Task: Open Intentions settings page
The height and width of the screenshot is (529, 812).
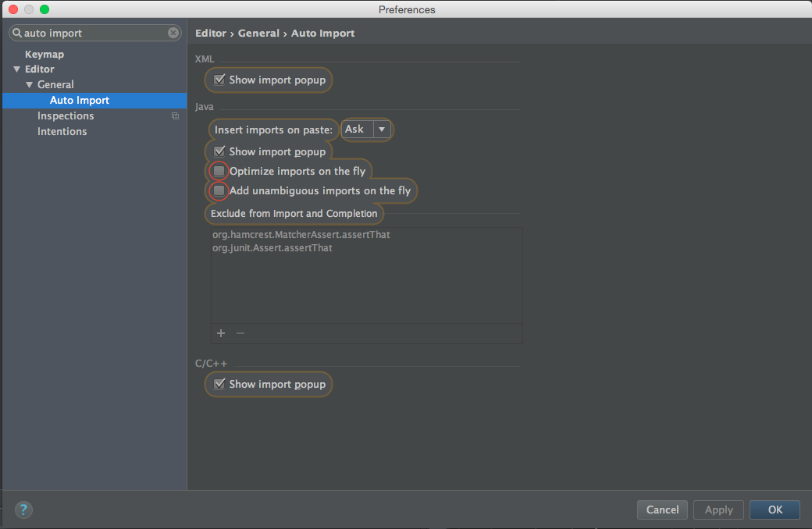Action: pos(62,131)
